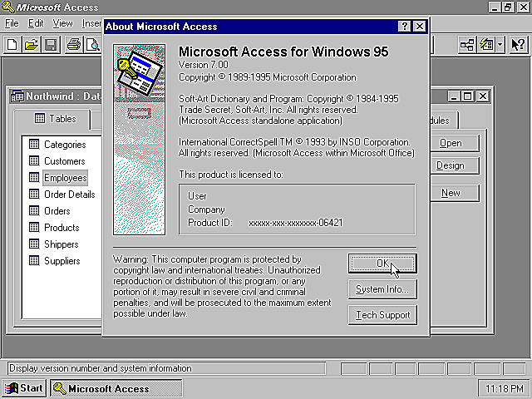The height and width of the screenshot is (399, 532).
Task: Select the Products table name
Action: point(62,228)
